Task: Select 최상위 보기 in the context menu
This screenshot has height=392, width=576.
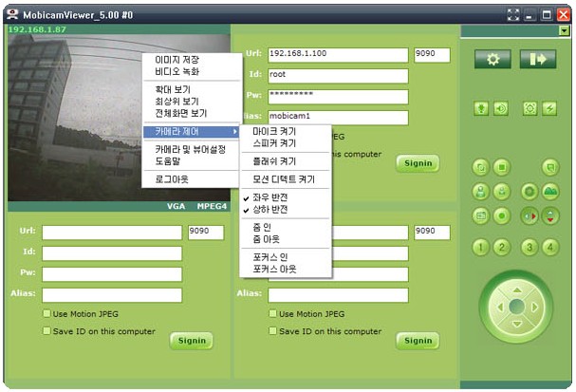Action: point(191,102)
